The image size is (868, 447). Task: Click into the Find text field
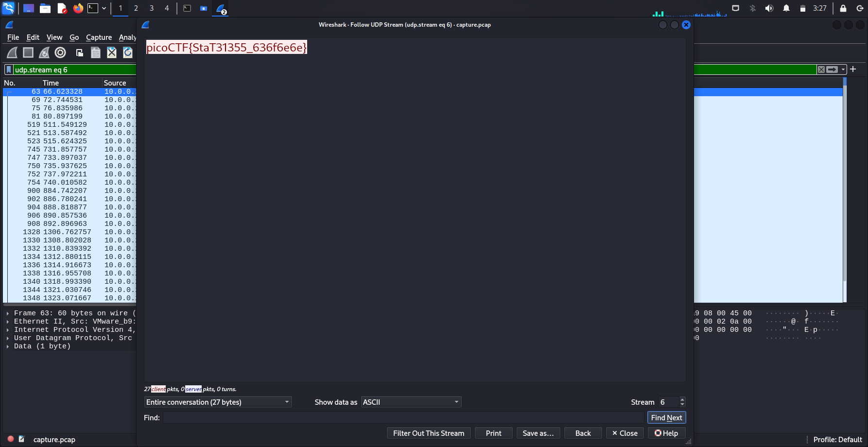click(403, 417)
